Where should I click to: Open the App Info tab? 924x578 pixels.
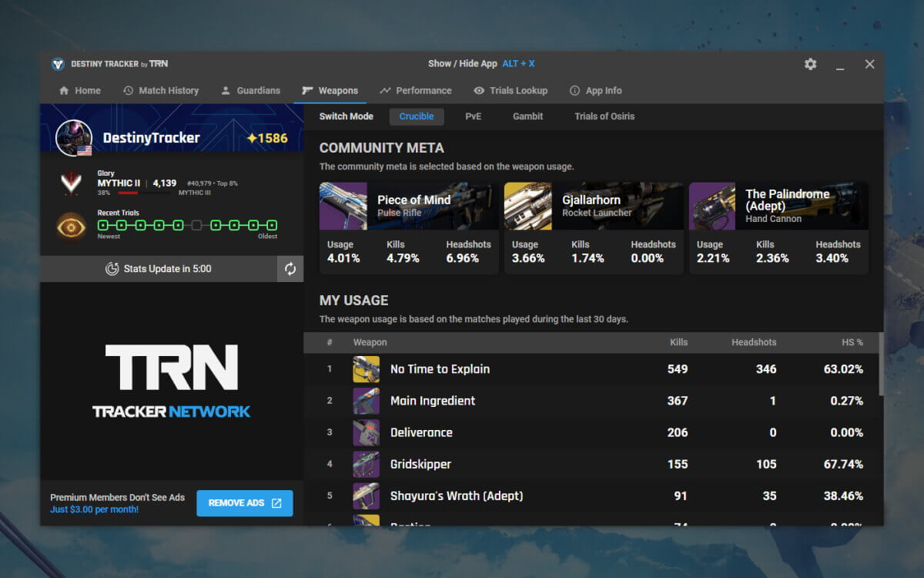pos(595,90)
